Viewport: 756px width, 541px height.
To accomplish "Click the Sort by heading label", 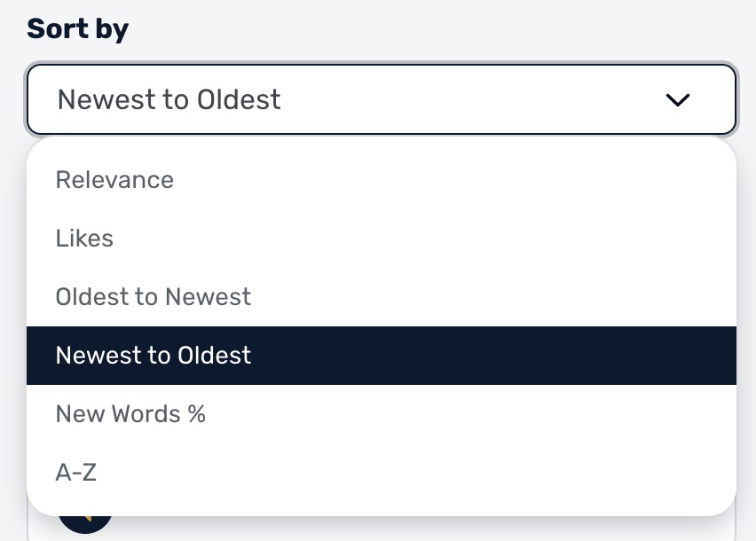I will pyautogui.click(x=77, y=29).
